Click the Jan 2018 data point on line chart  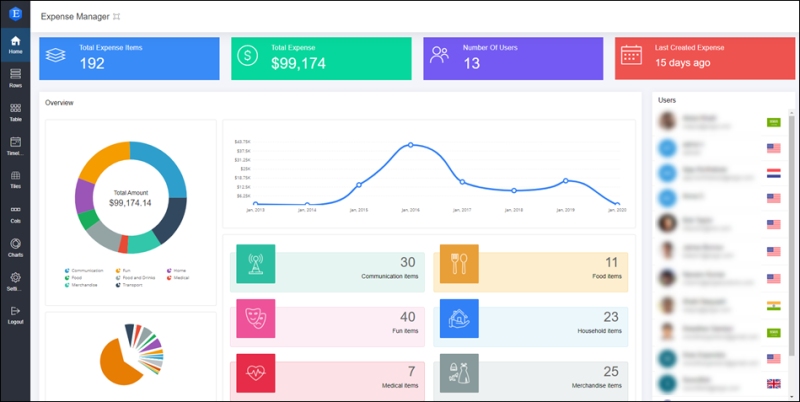point(514,190)
